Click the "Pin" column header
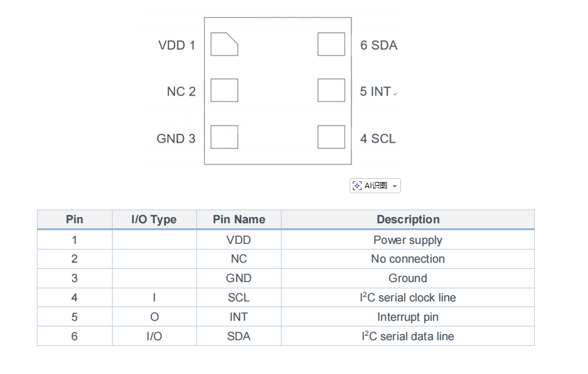This screenshot has width=588, height=374. click(x=74, y=220)
